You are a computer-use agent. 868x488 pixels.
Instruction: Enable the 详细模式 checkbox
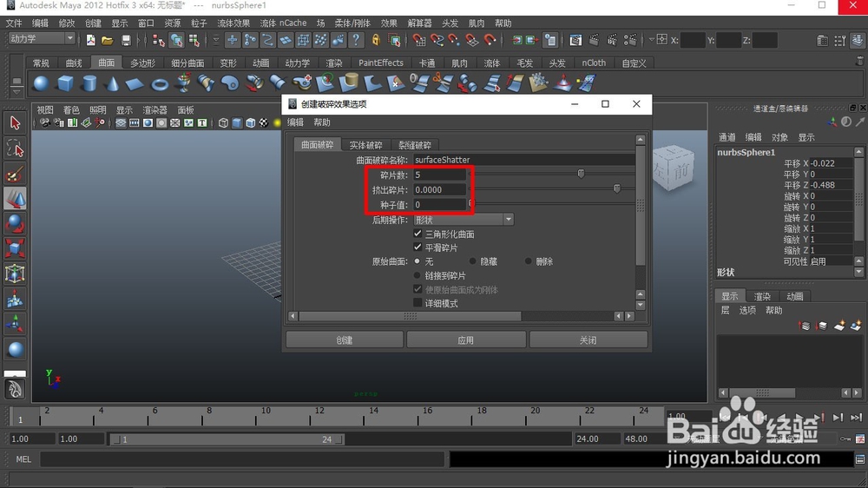[418, 303]
